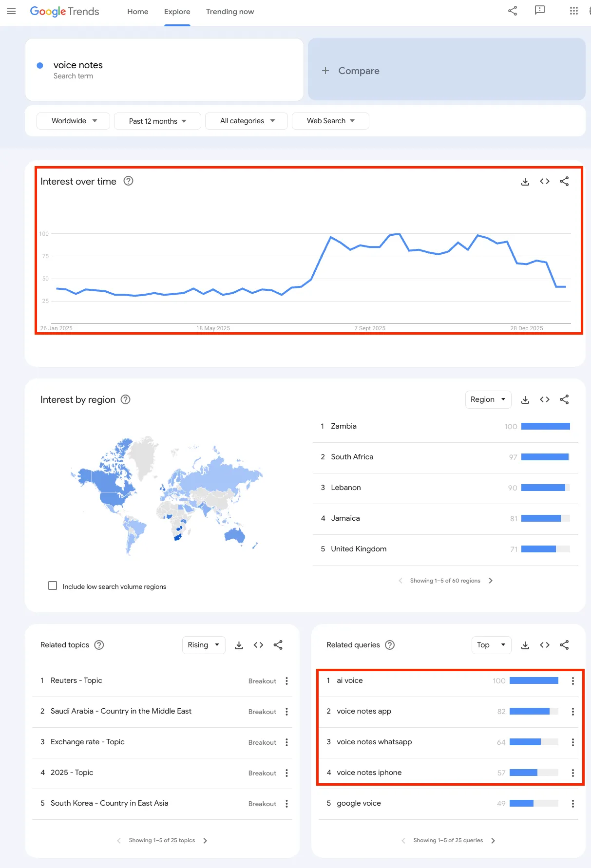This screenshot has width=591, height=868.
Task: Open help for Interest by region
Action: pos(126,399)
